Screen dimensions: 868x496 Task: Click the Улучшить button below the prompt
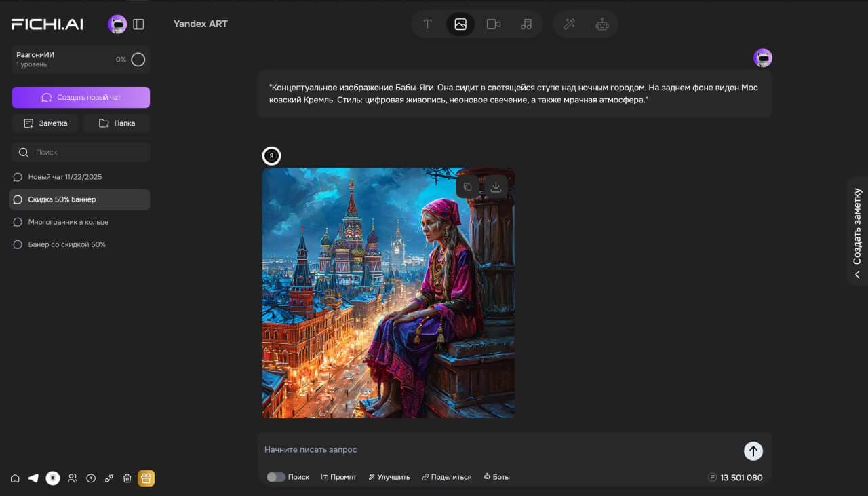389,477
